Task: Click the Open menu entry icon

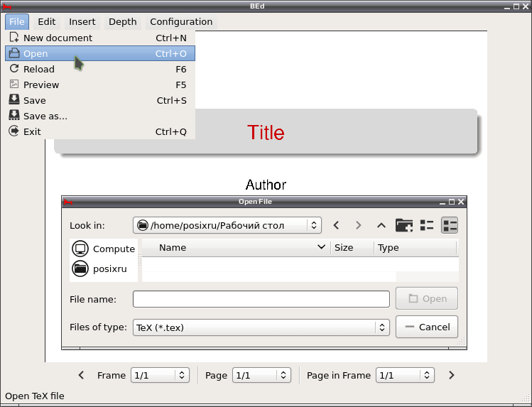Action: 14,53
